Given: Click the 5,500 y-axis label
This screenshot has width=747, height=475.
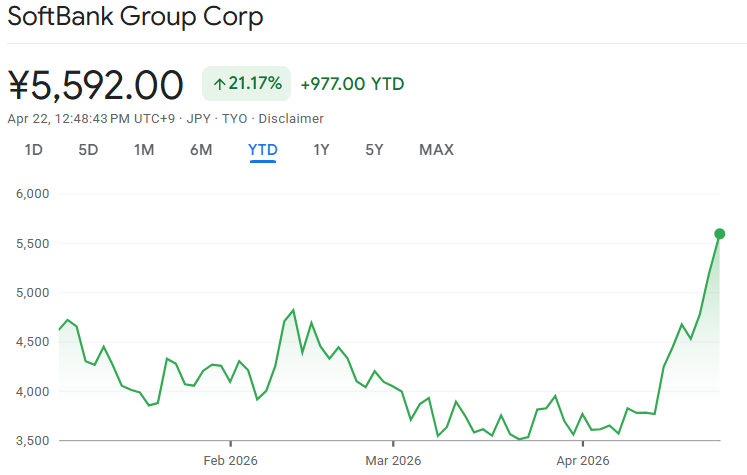Looking at the screenshot, I should tap(32, 244).
